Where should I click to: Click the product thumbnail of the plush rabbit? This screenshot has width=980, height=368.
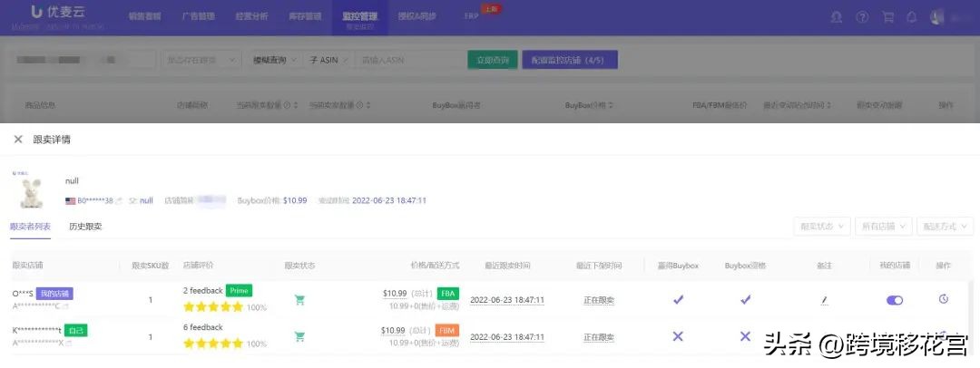tap(31, 191)
